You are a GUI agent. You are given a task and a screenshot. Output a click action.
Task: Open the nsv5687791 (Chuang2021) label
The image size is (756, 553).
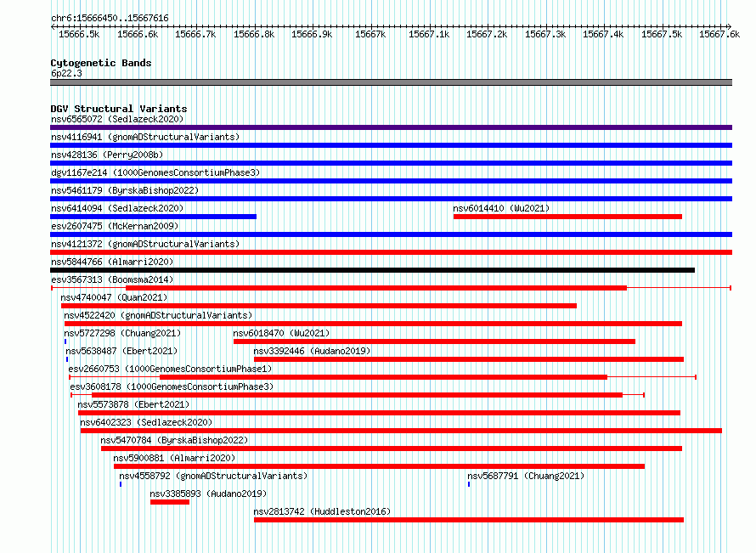point(526,476)
